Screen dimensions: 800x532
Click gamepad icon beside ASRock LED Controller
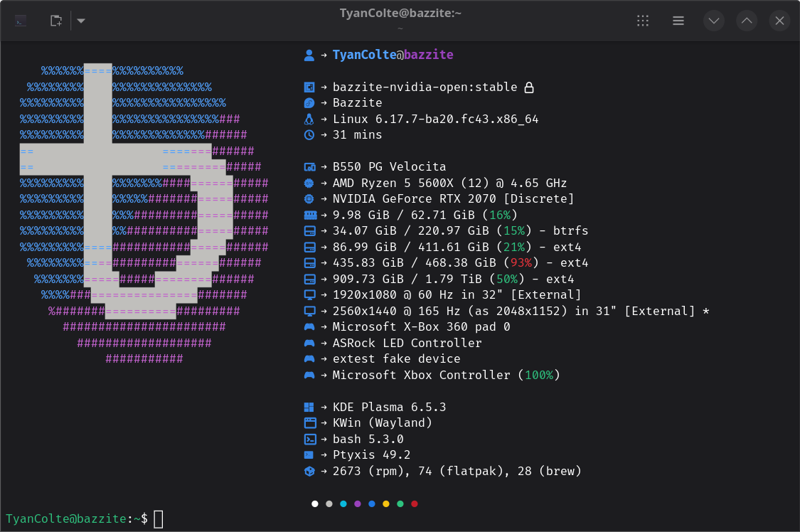point(309,344)
